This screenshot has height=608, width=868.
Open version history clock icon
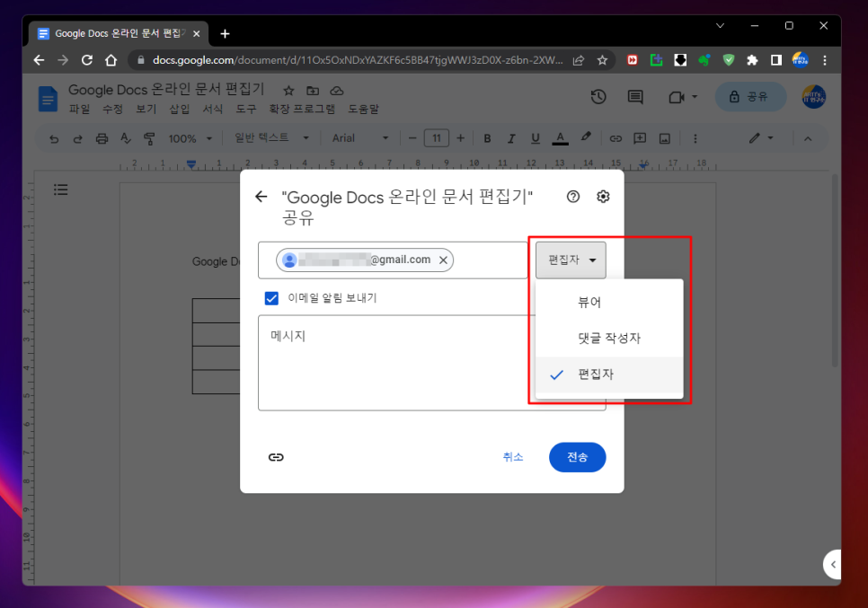click(598, 97)
